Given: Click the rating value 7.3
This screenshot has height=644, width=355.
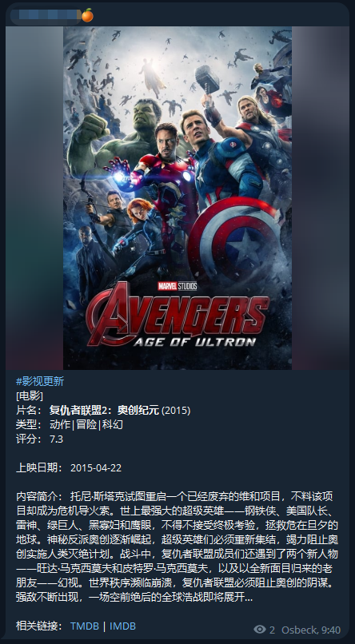Looking at the screenshot, I should pyautogui.click(x=56, y=439).
